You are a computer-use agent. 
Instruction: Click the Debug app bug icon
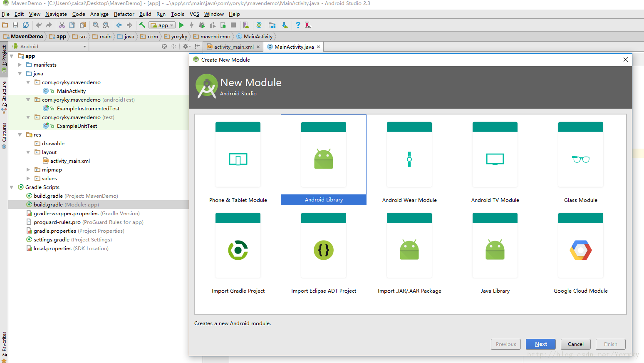[x=202, y=25]
